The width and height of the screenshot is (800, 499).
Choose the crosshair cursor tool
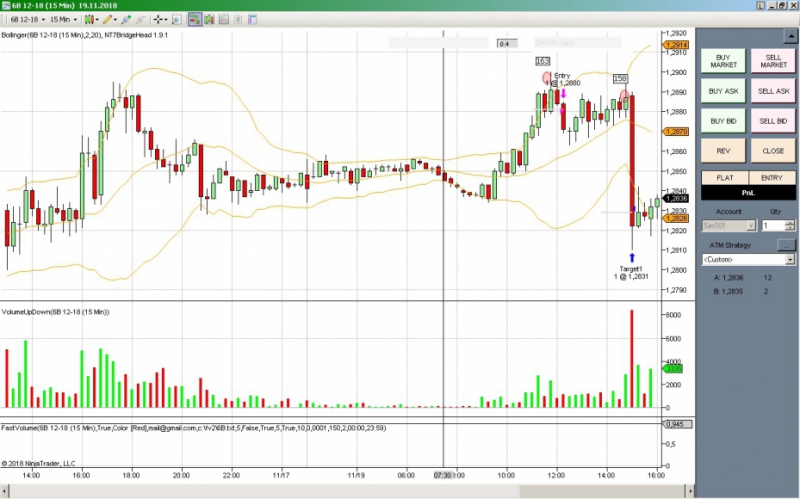click(158, 19)
